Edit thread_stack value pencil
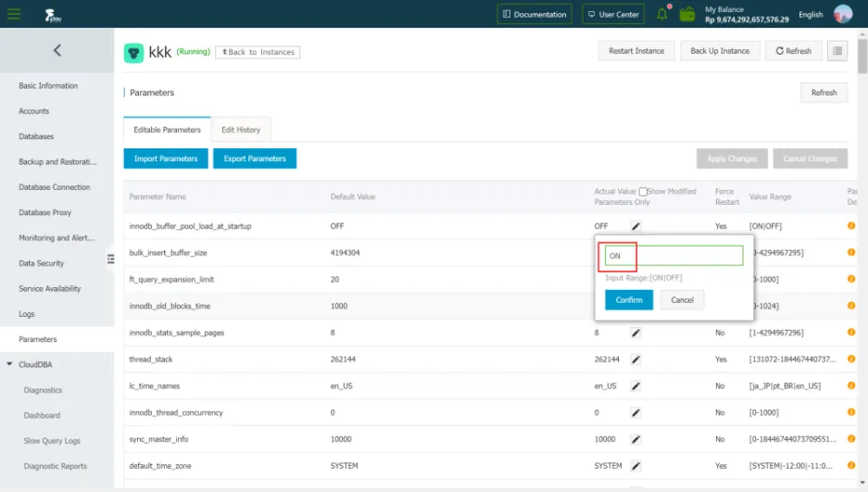 [635, 360]
